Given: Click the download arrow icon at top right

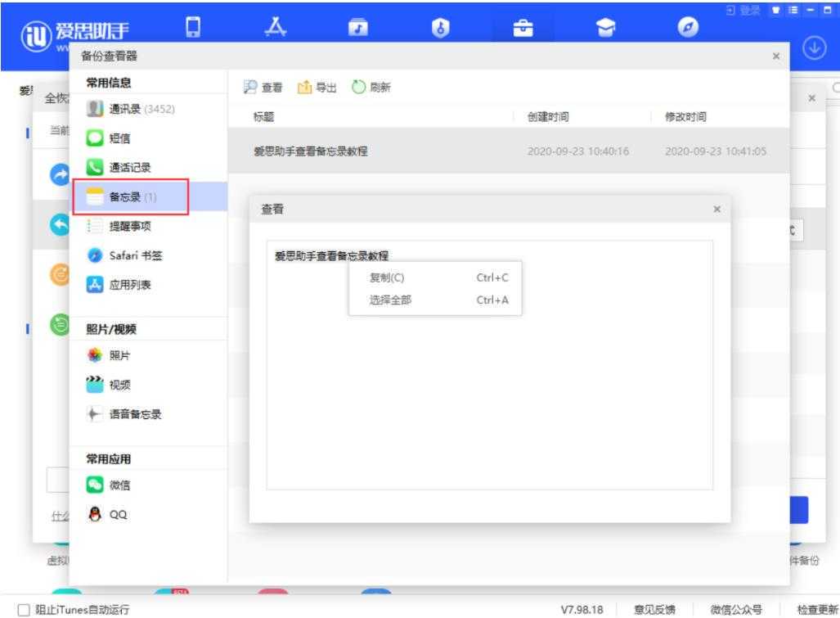Looking at the screenshot, I should pyautogui.click(x=815, y=45).
